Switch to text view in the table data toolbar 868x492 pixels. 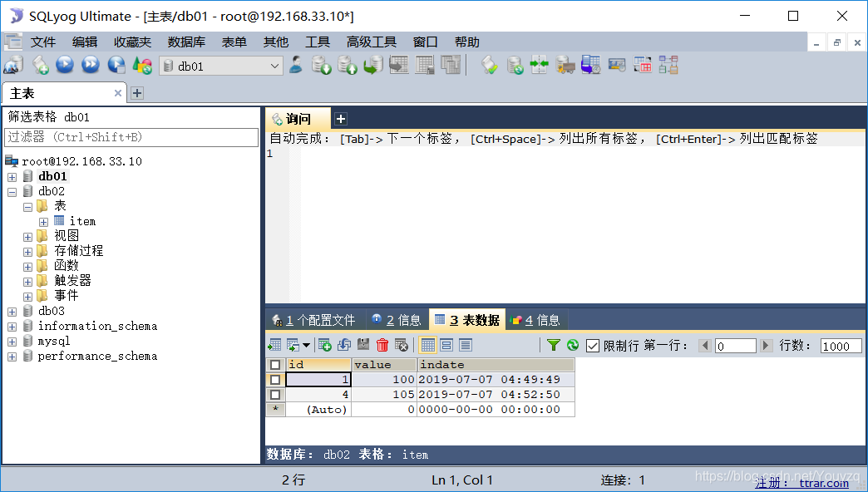(x=466, y=346)
